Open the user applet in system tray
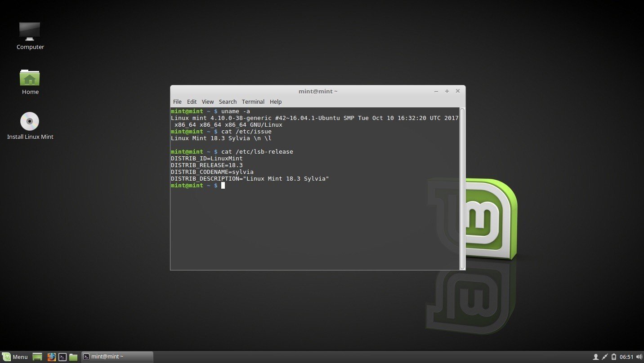 596,357
